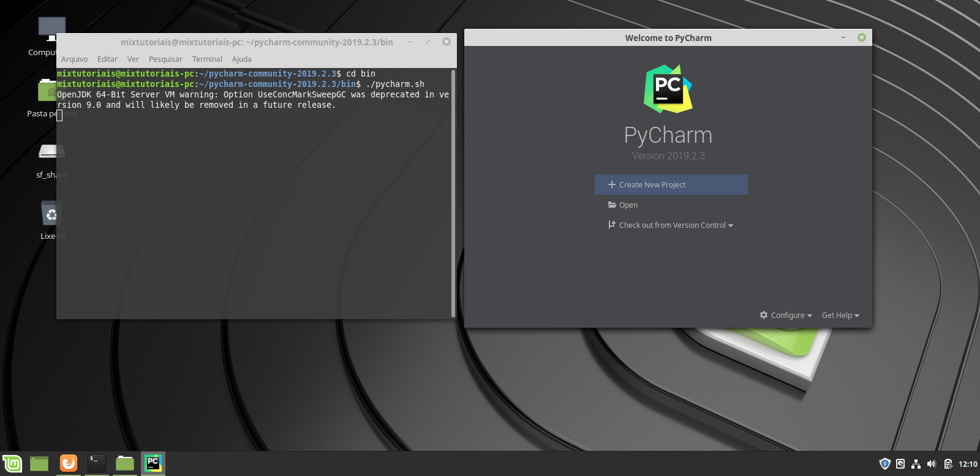
Task: Click the folder icon next to Open
Action: [x=612, y=205]
